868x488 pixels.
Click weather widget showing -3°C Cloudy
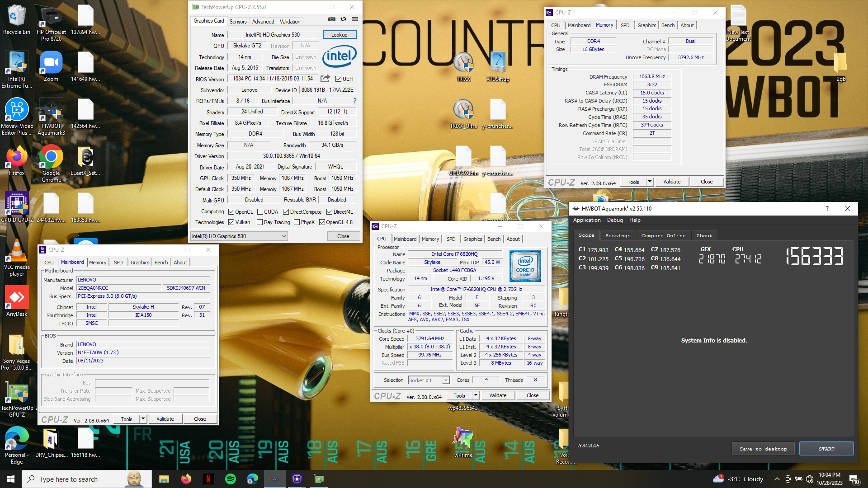(x=738, y=479)
